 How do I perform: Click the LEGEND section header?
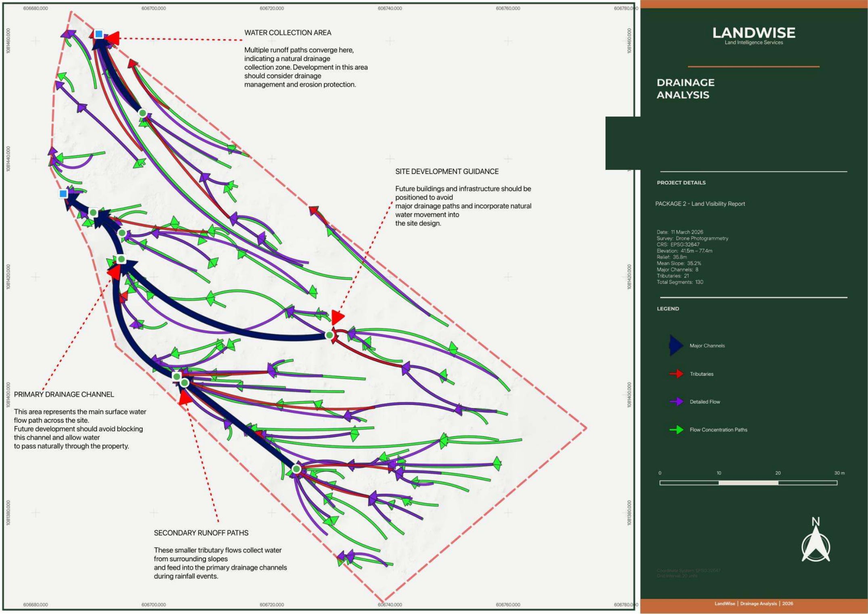[668, 309]
